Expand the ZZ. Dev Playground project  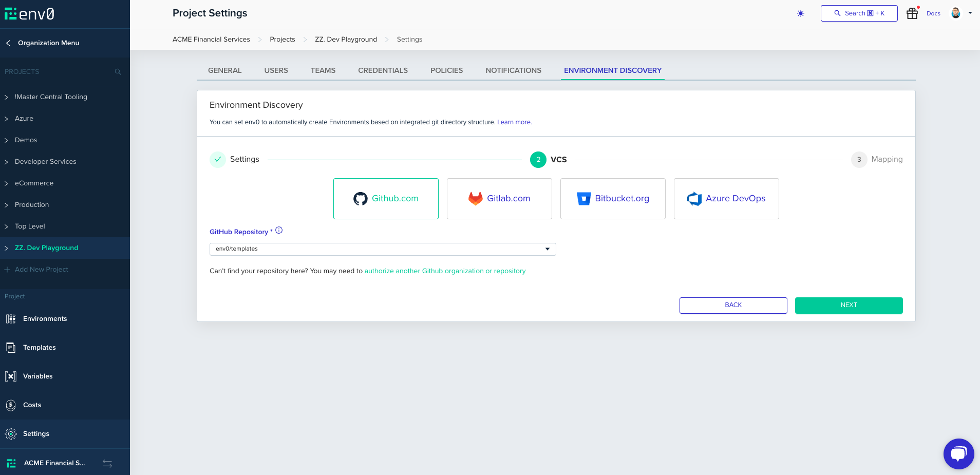6,248
